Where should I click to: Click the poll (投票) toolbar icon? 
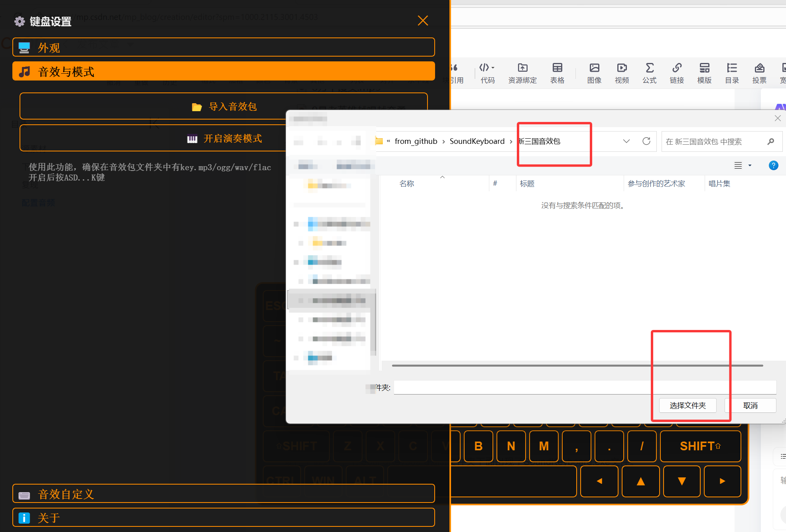(x=759, y=73)
